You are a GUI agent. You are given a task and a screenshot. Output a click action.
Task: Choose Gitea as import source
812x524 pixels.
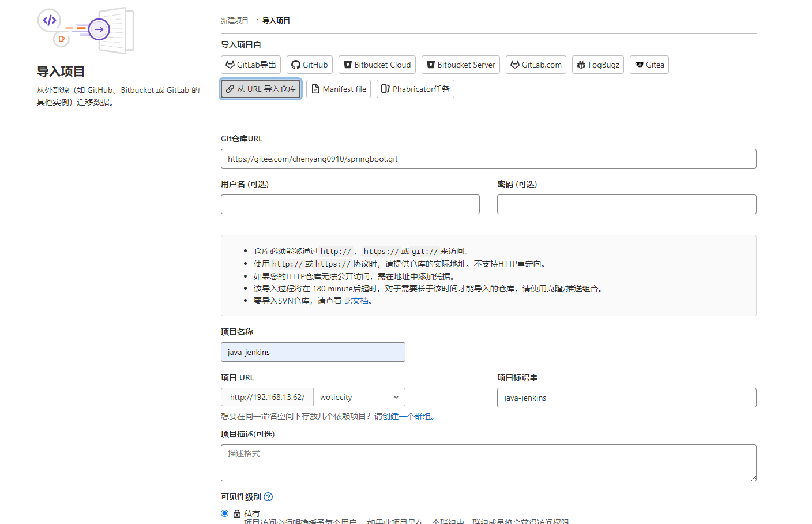[649, 65]
